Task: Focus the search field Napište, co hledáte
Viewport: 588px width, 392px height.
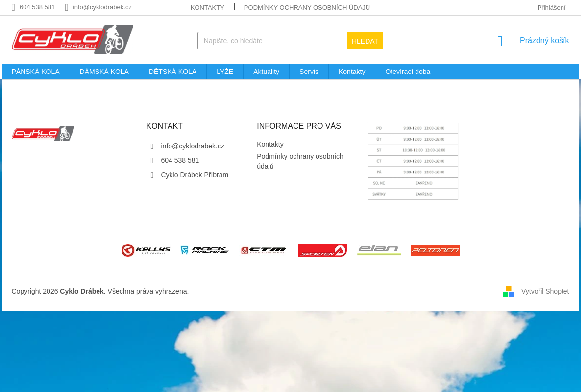Action: click(272, 41)
